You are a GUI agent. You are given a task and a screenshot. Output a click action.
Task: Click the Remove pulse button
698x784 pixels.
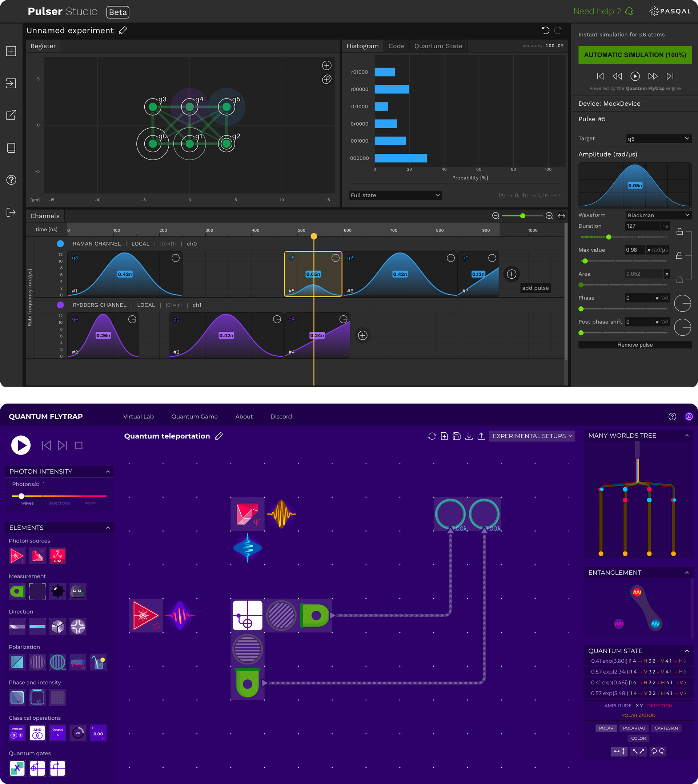click(635, 345)
